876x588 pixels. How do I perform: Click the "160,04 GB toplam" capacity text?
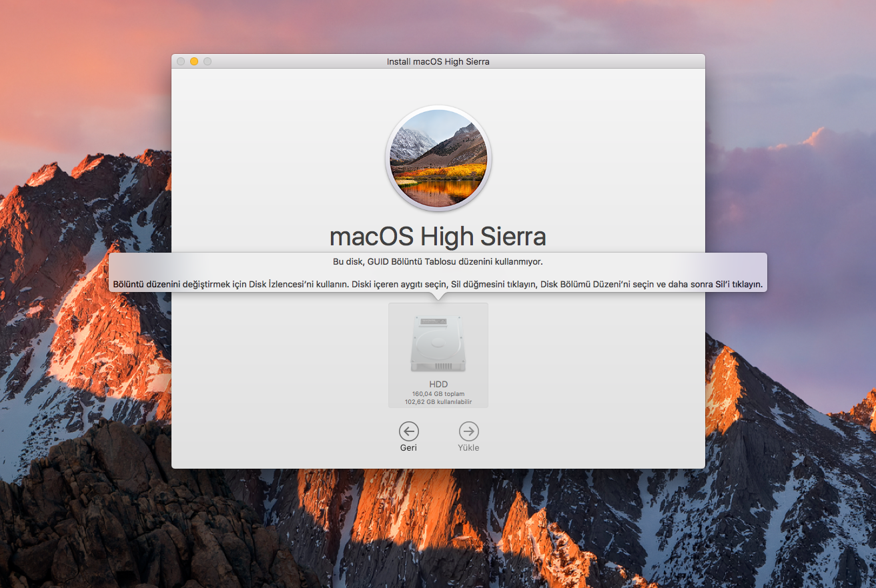[438, 394]
